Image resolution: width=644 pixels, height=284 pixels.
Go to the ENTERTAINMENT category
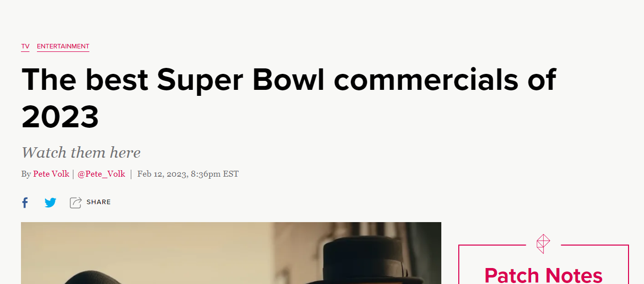[x=63, y=46]
